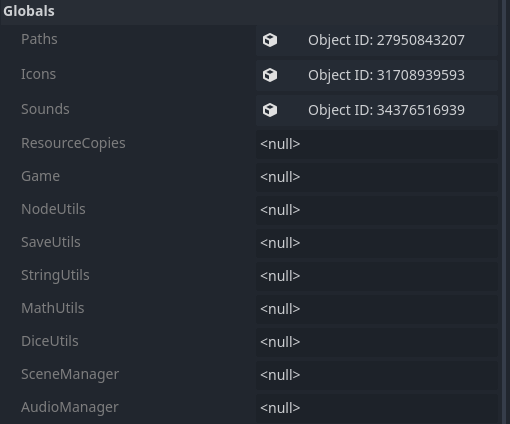Click the object cube icon for Paths
510x424 pixels.
coord(270,40)
